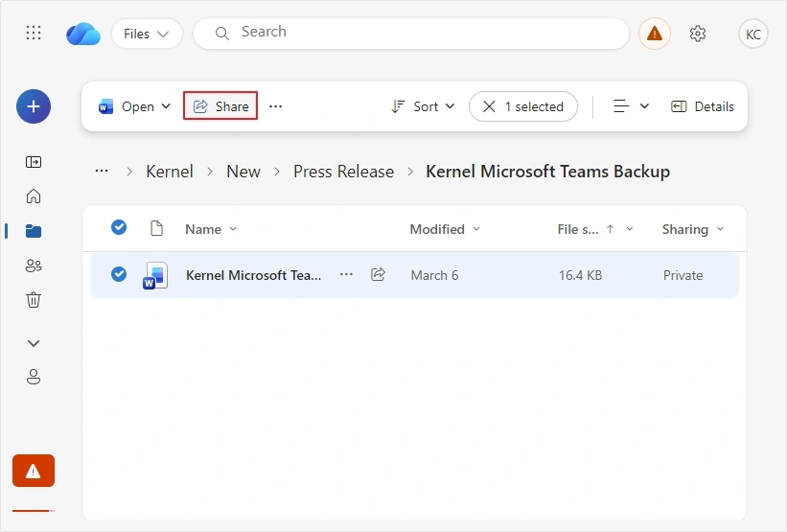Open the file row more actions ellipsis
Viewport: 787px width, 532px height.
pyautogui.click(x=346, y=274)
